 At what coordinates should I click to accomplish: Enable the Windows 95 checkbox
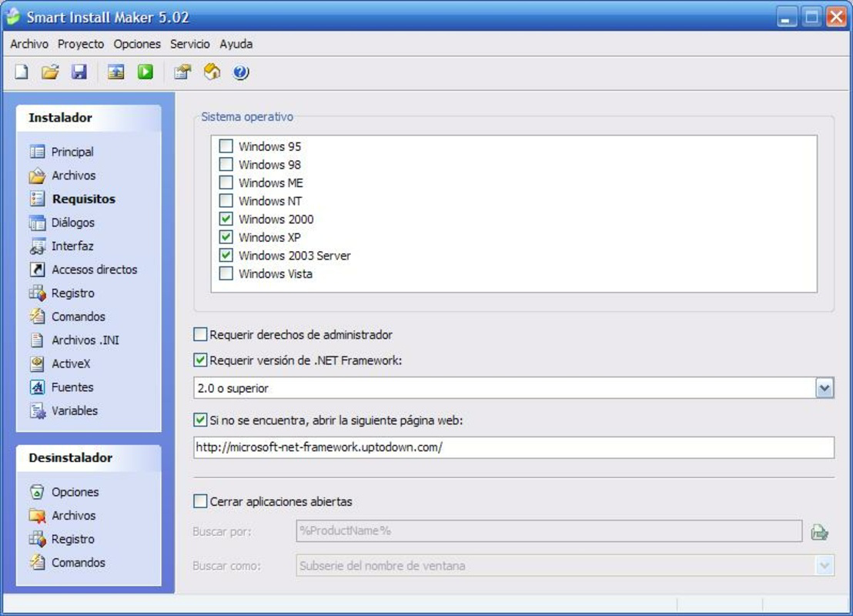point(226,146)
